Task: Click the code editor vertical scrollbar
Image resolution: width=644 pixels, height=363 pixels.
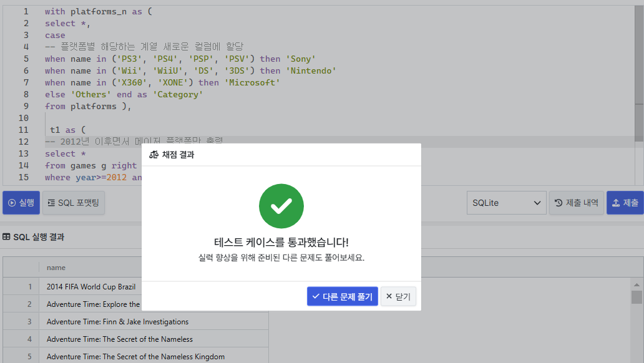Action: click(x=639, y=74)
